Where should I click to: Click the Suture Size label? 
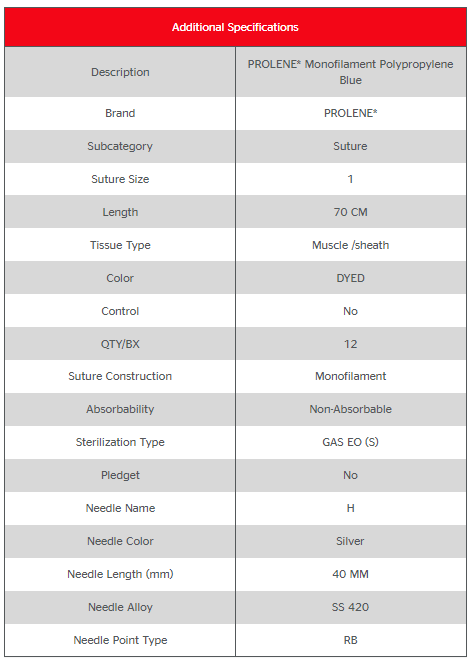click(x=120, y=179)
